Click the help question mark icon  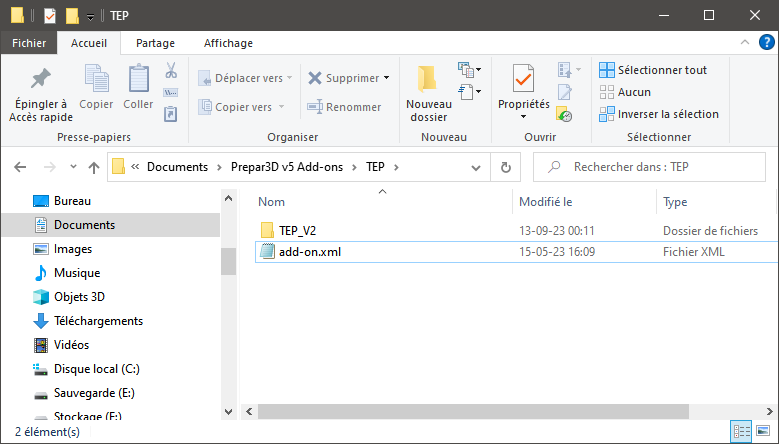coord(767,43)
